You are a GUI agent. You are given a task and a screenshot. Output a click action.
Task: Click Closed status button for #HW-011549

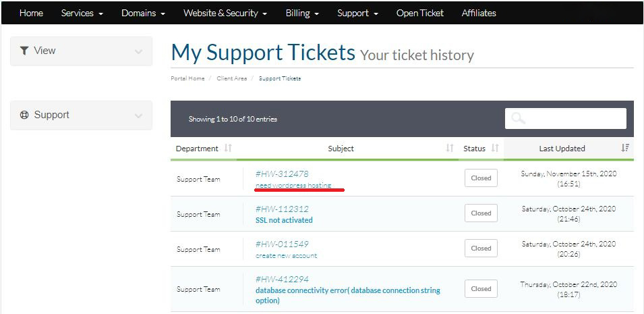(x=481, y=248)
